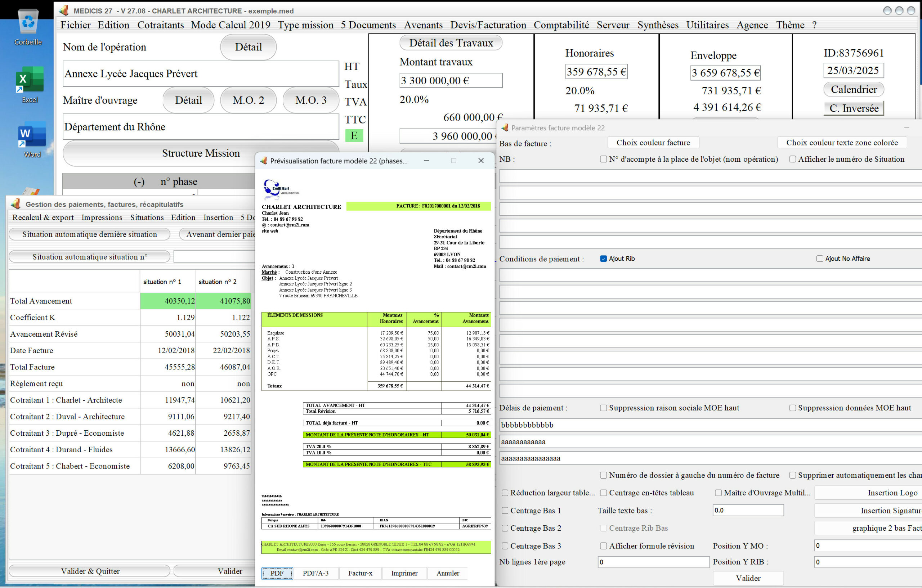Click the date field 25/03/2025

[x=854, y=71]
